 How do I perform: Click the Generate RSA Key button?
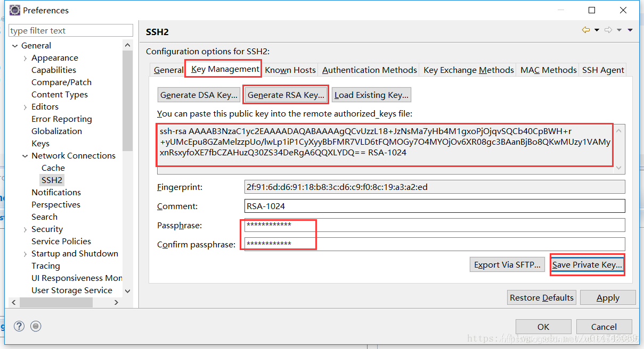pyautogui.click(x=286, y=95)
